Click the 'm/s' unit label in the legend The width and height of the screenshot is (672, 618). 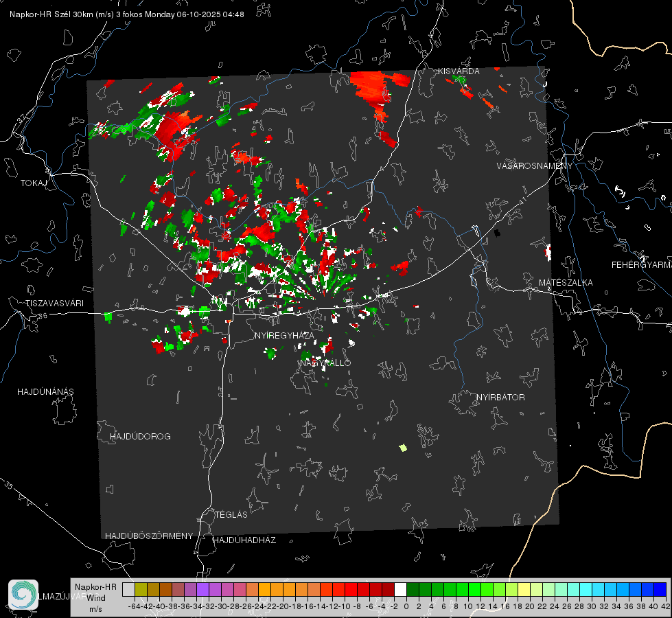tap(95, 609)
